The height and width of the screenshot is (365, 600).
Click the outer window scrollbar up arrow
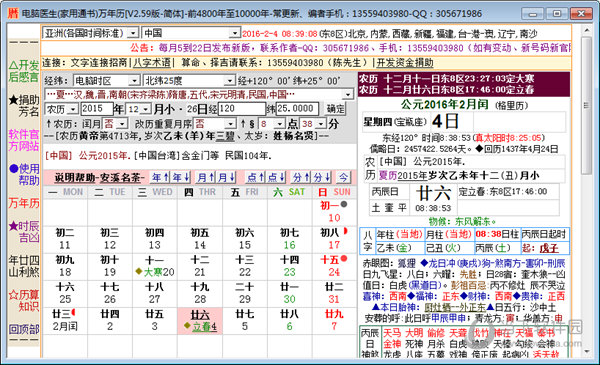587,29
